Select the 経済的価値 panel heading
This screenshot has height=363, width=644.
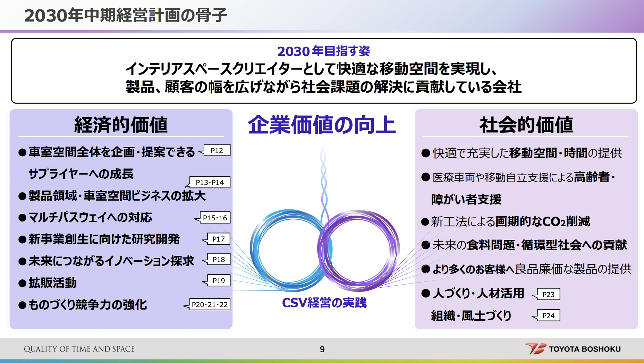(121, 125)
